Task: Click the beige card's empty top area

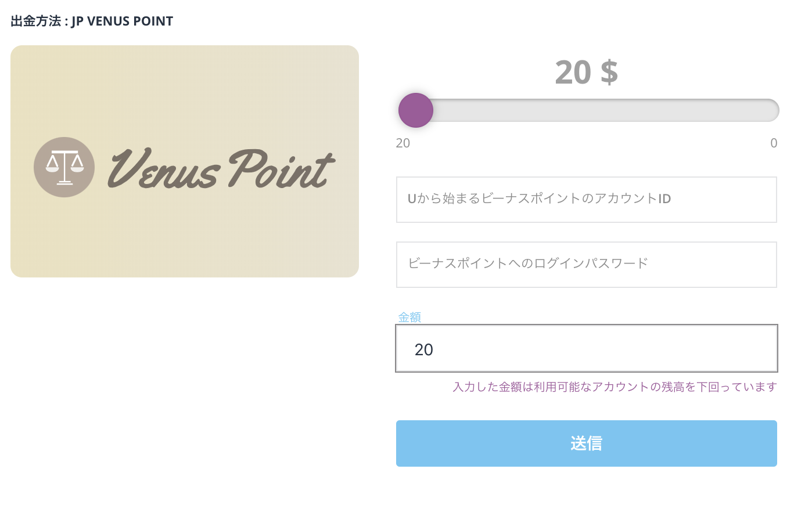Action: (x=185, y=81)
